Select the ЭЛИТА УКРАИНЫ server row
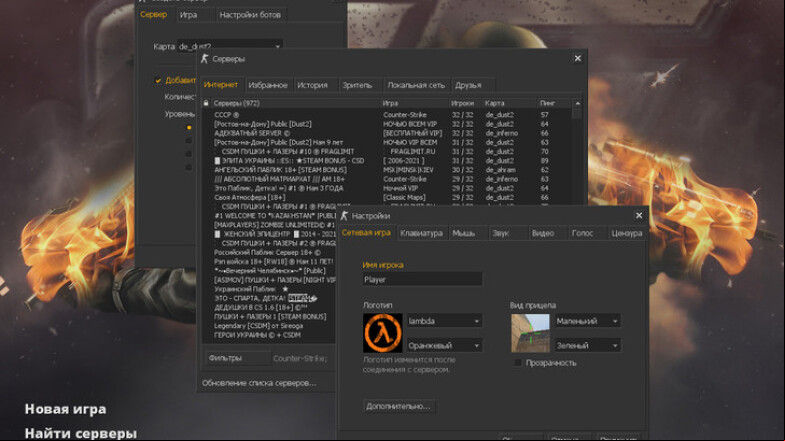Screen dimensions: 785x441 pyautogui.click(x=387, y=161)
